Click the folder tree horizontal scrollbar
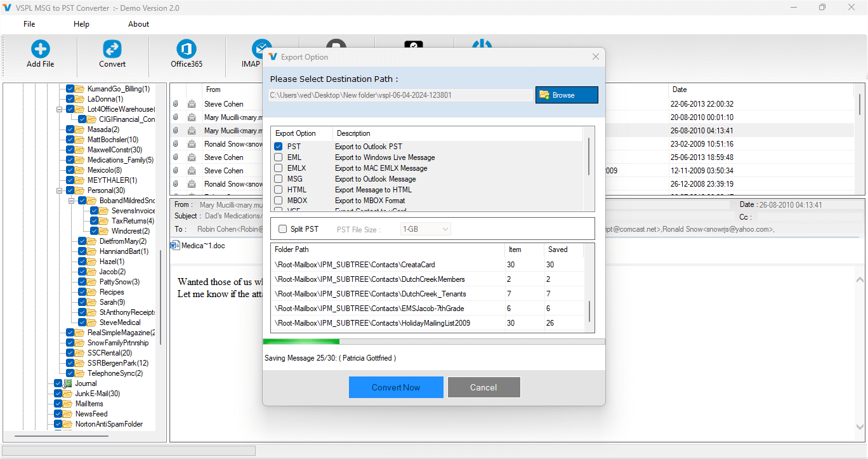The height and width of the screenshot is (459, 868). click(x=62, y=436)
